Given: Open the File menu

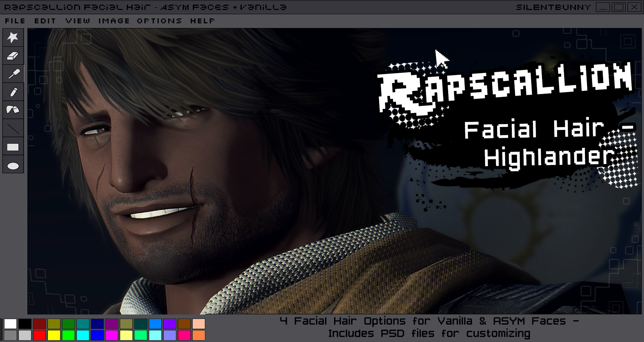Looking at the screenshot, I should point(15,21).
